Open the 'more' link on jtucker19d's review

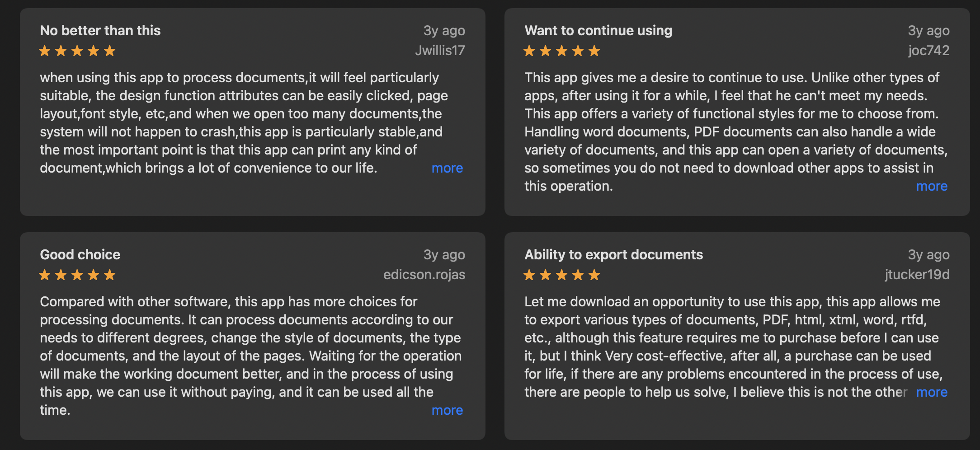[x=931, y=392]
